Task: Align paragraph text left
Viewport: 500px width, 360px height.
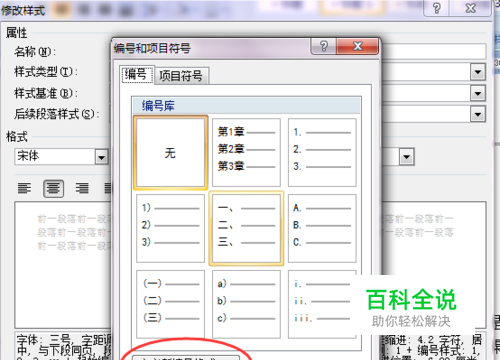Action: 24,188
